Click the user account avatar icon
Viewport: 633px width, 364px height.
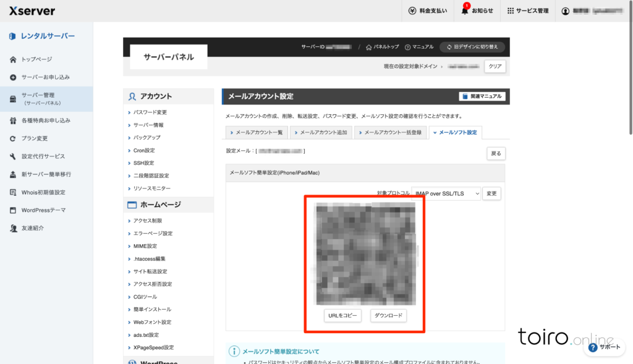[x=565, y=11]
